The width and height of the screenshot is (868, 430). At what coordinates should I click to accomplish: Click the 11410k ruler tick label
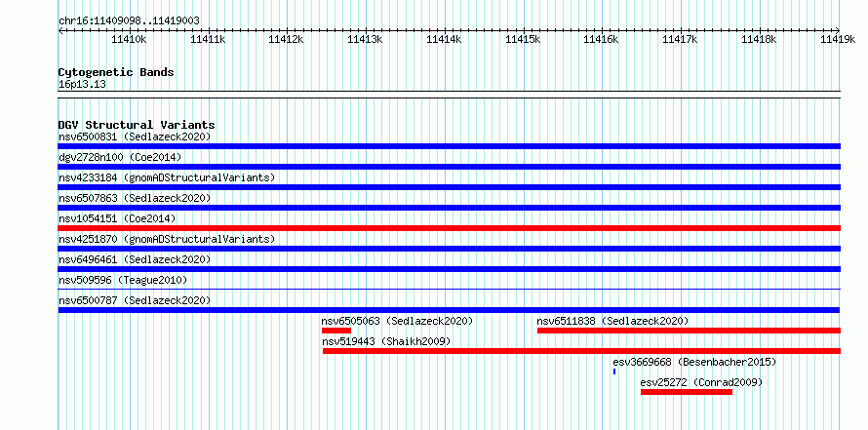click(x=129, y=39)
